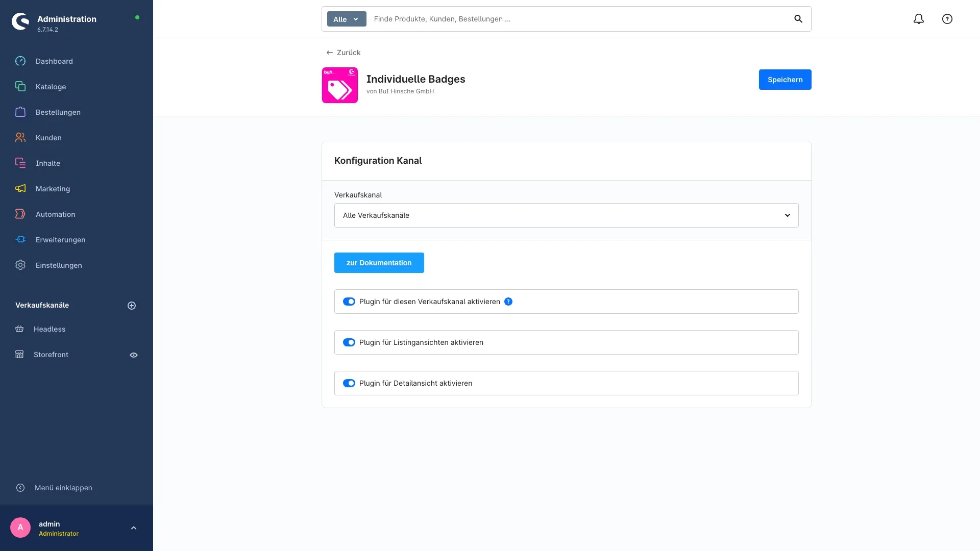Toggle Plugin für diesen Verkaufskanal aktivieren
This screenshot has height=551, width=980.
(x=349, y=302)
